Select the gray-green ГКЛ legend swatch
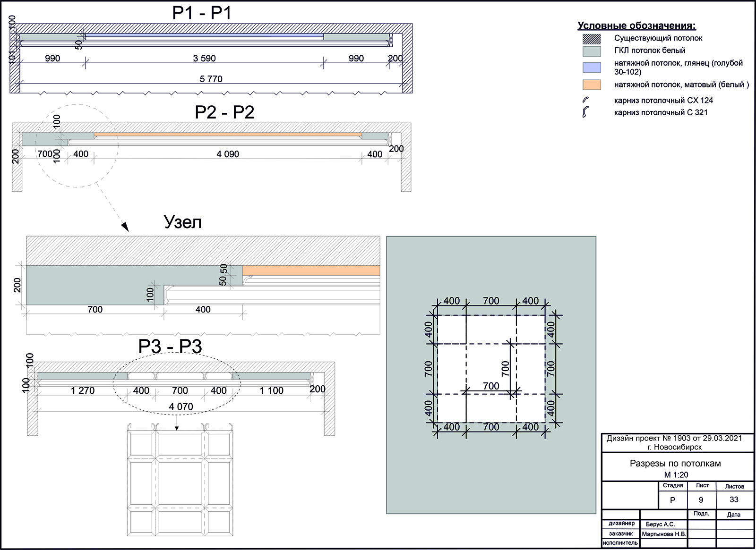 [x=592, y=51]
